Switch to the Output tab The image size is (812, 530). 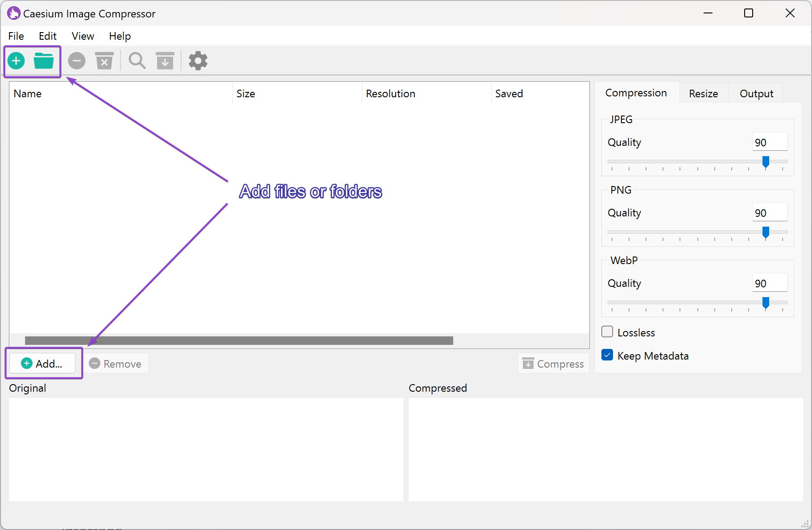click(757, 94)
